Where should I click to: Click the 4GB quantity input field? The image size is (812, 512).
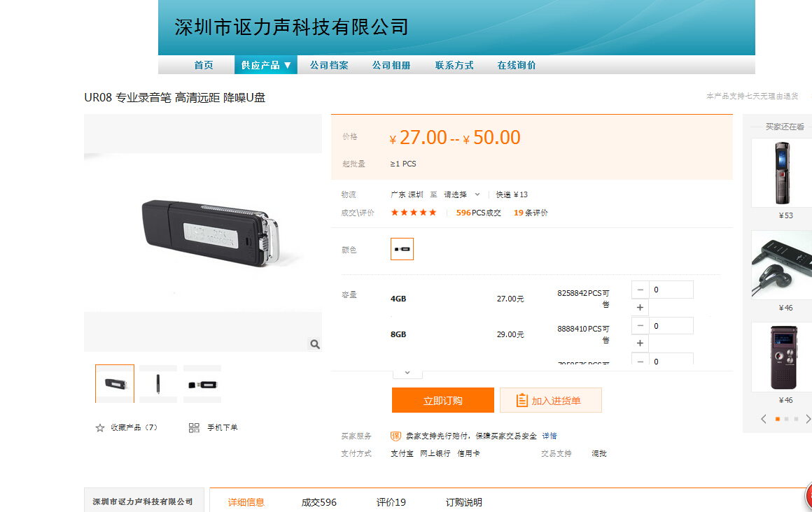[671, 290]
